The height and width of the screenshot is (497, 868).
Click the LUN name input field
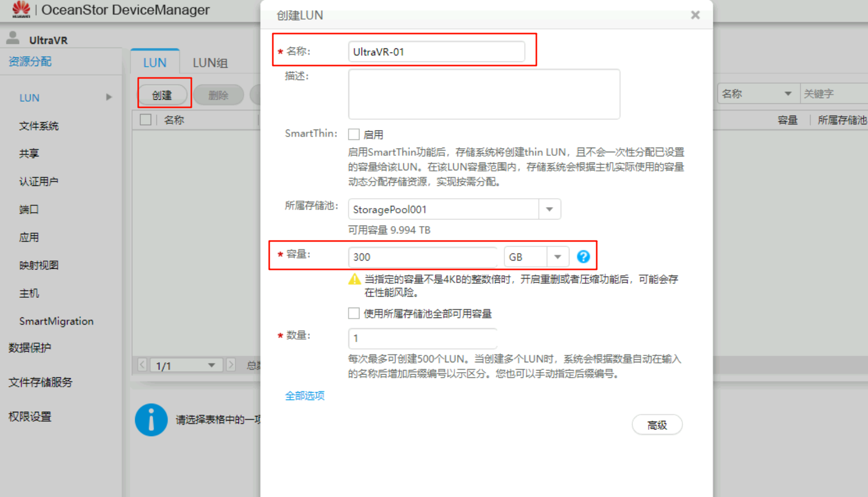[436, 52]
